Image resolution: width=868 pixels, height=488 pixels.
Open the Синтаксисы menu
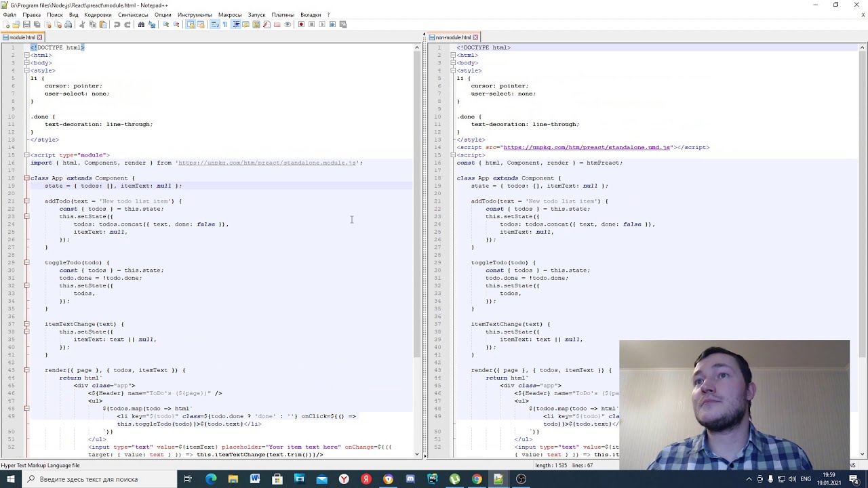tap(133, 15)
